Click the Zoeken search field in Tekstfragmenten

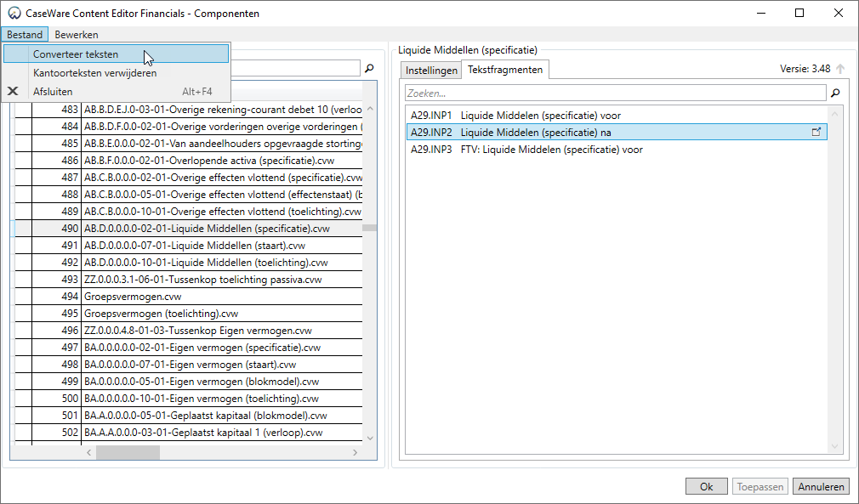click(616, 93)
